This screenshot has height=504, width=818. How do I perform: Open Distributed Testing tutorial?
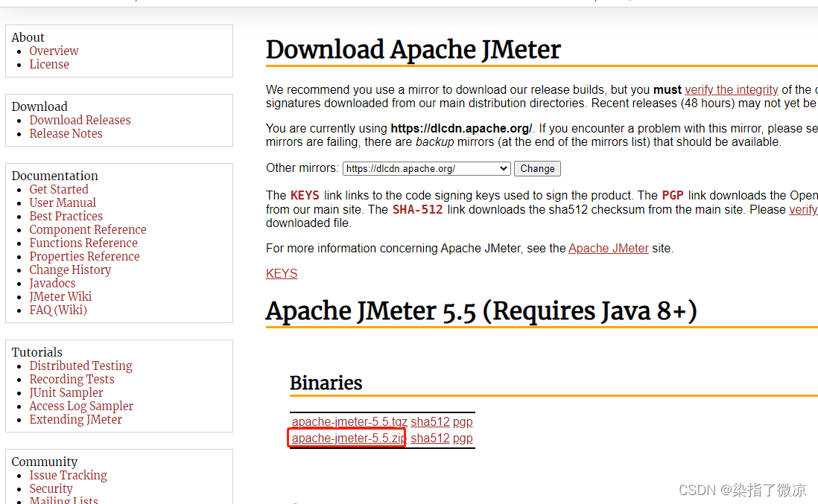pos(81,366)
